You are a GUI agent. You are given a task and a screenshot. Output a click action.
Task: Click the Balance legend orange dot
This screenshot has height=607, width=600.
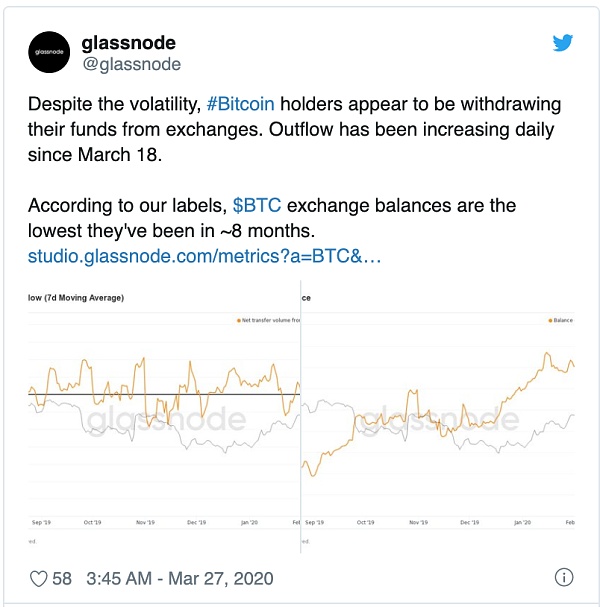coord(550,321)
